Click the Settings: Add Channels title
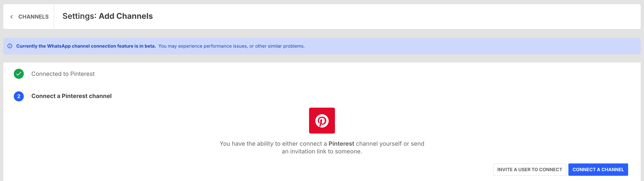The height and width of the screenshot is (181, 644). pyautogui.click(x=108, y=16)
